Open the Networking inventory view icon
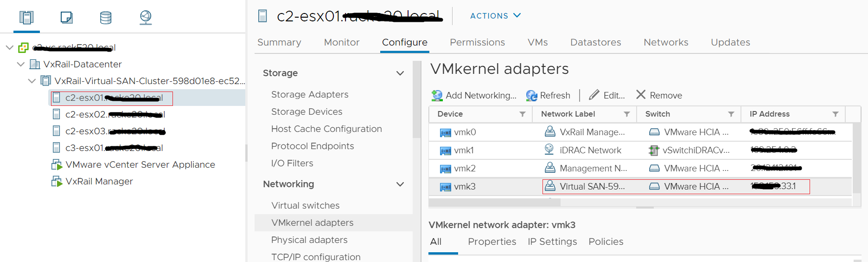 point(146,18)
